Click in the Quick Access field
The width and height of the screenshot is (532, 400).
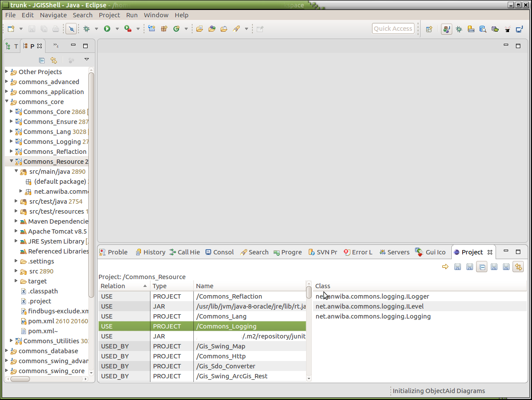click(x=393, y=29)
